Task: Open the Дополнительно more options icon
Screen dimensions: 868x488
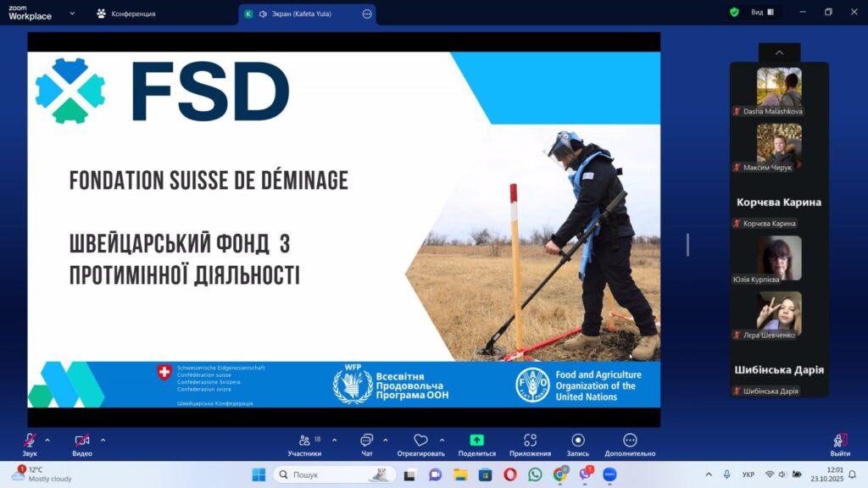Action: coord(630,441)
